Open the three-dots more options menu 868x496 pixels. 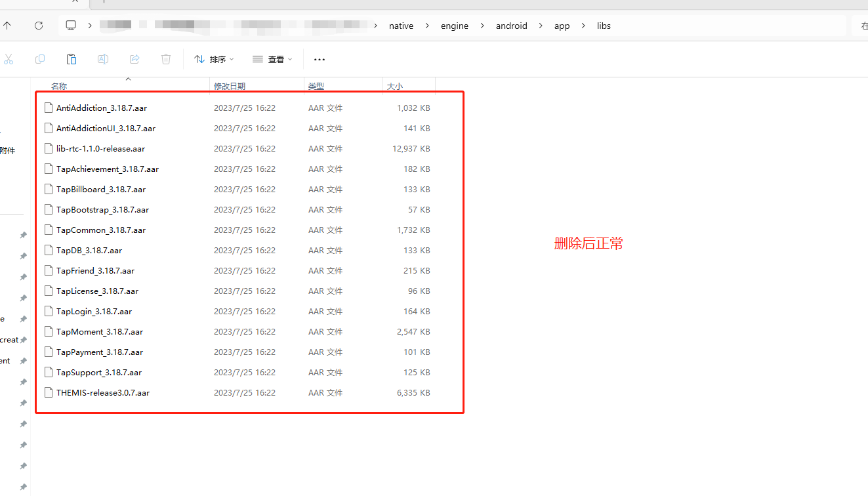point(320,59)
